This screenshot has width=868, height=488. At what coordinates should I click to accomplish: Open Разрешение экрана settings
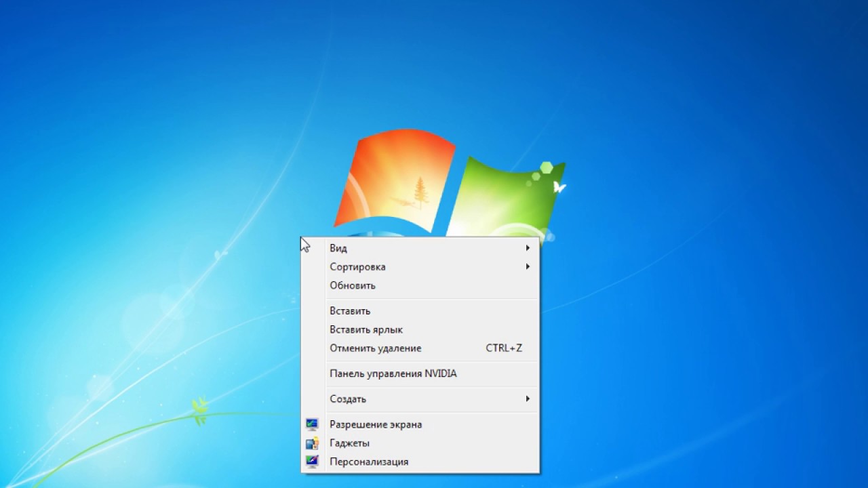420,424
